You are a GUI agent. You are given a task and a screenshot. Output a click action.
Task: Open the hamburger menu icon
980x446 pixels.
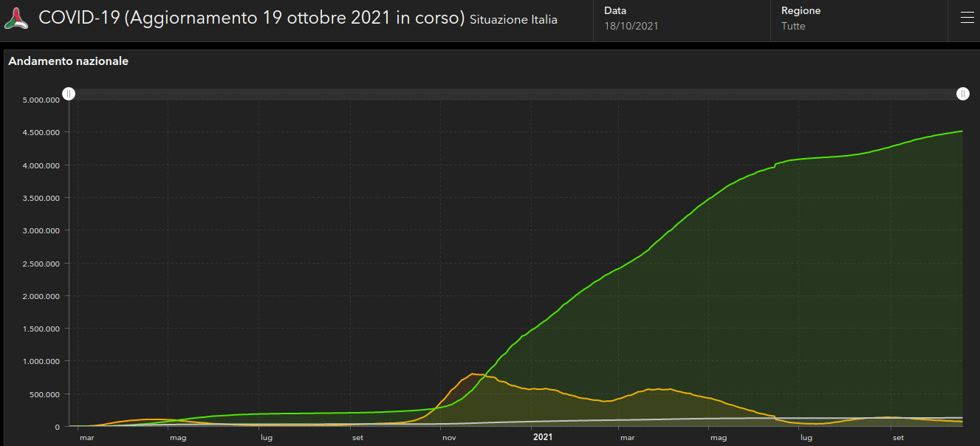967,18
